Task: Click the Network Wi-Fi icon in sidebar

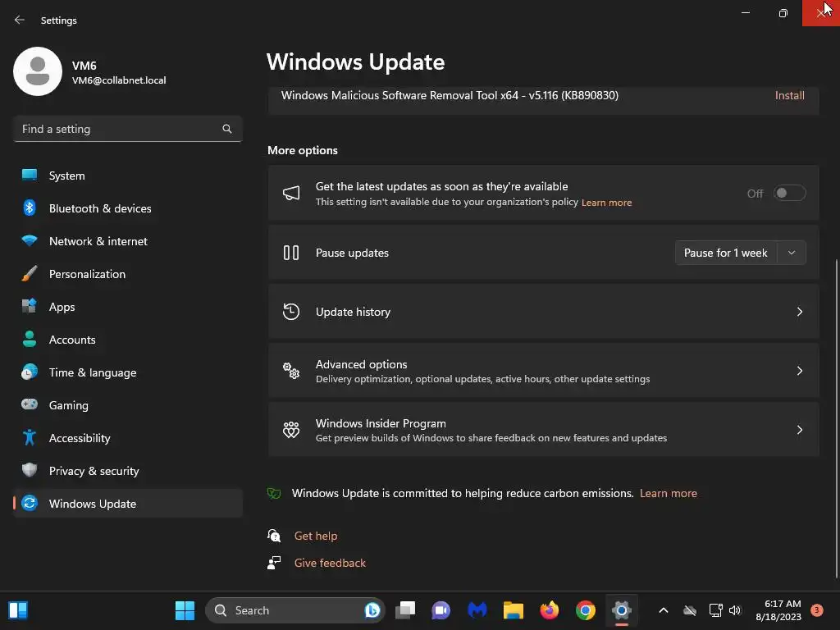Action: (x=30, y=240)
